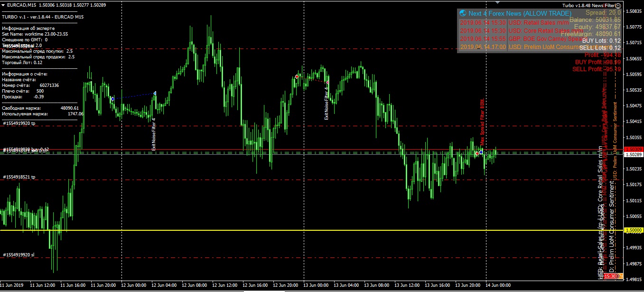Click the 'TURBO v.1 - ver.1.8.44 - EURCAD M15' title text
This screenshot has height=292, width=644.
pos(43,17)
